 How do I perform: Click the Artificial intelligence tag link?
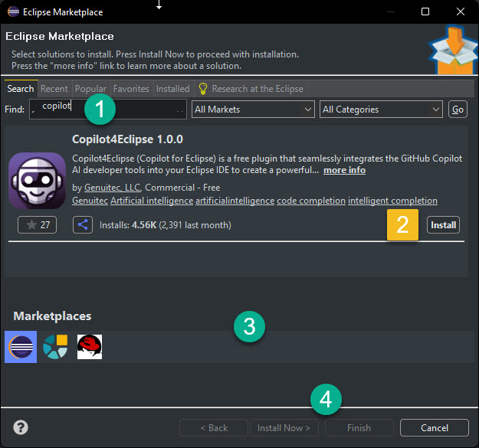(152, 201)
